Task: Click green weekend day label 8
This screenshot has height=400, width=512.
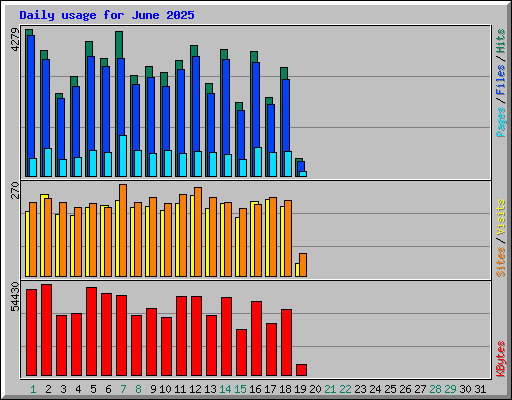Action: point(138,389)
